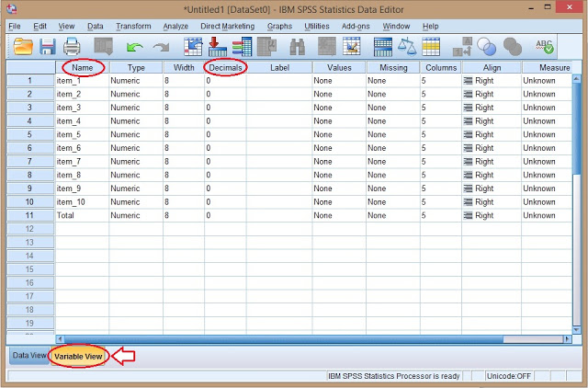Image resolution: width=588 pixels, height=388 pixels.
Task: Open the Data menu
Action: 96,27
